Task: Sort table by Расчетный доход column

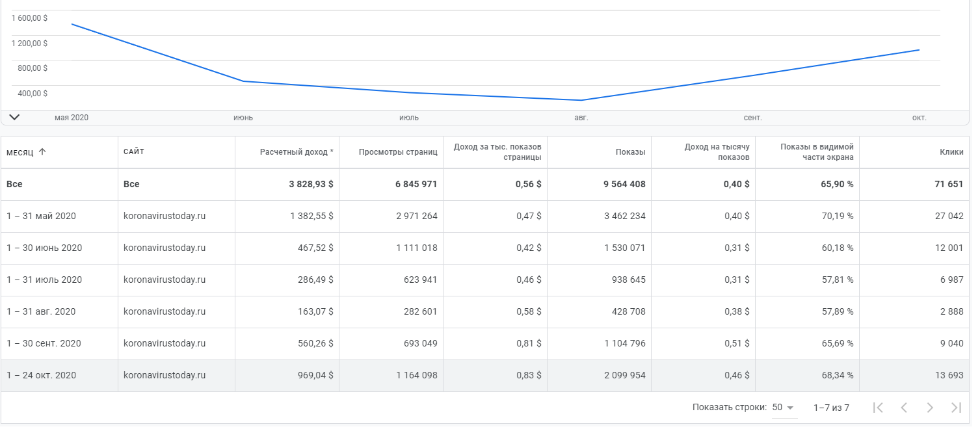Action: pos(297,152)
